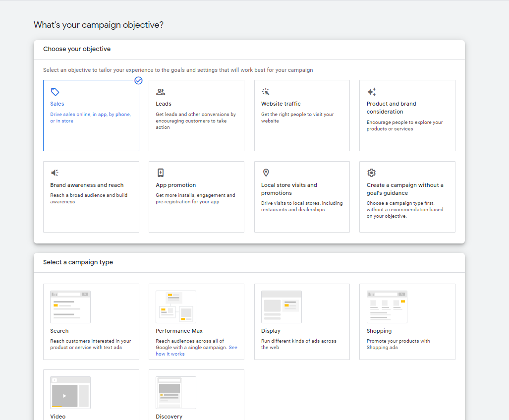Click the Shopping campaign label

click(x=379, y=331)
